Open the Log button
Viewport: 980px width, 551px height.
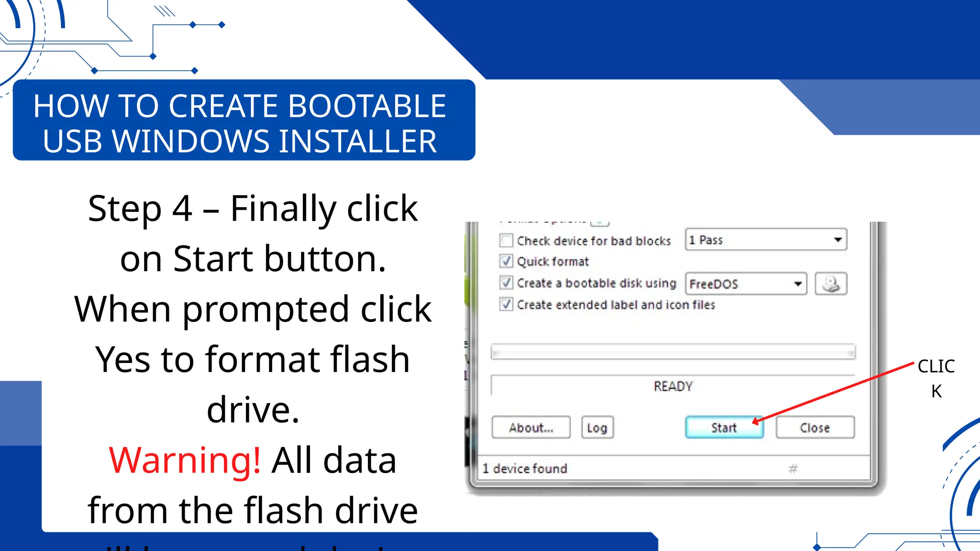click(597, 428)
